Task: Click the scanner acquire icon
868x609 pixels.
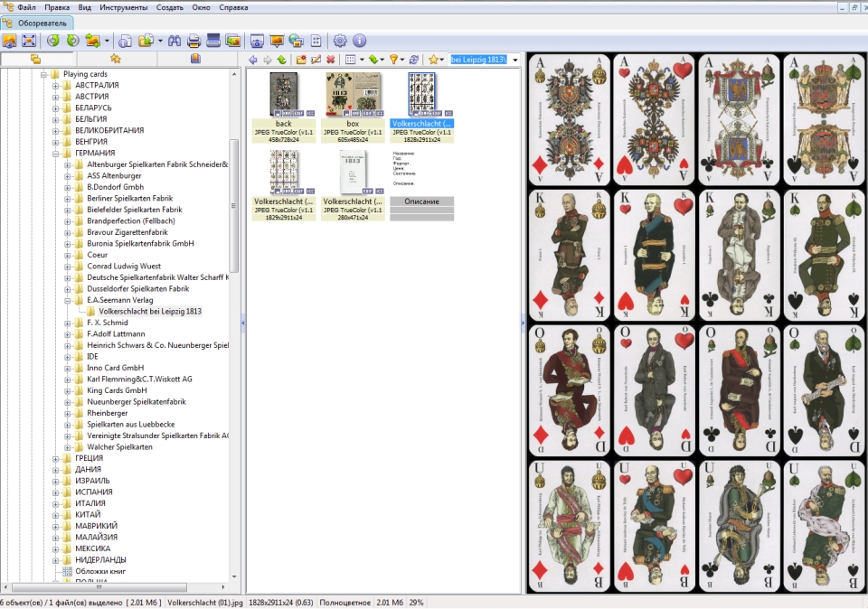Action: pos(213,41)
